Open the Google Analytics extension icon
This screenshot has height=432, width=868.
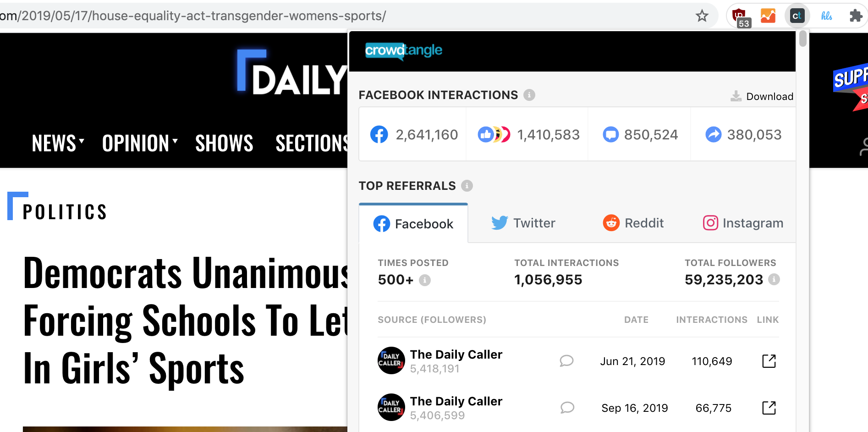768,15
